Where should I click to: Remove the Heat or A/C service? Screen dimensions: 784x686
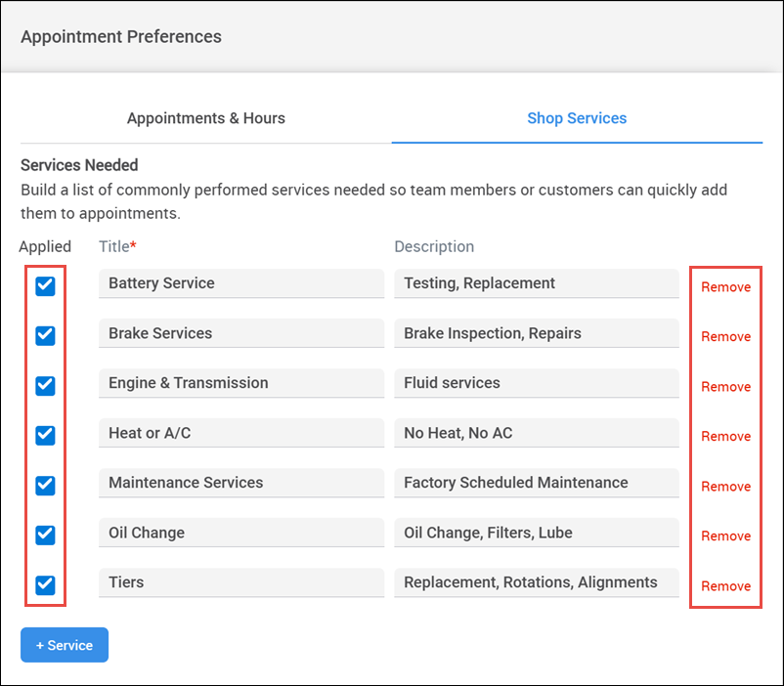tap(725, 436)
